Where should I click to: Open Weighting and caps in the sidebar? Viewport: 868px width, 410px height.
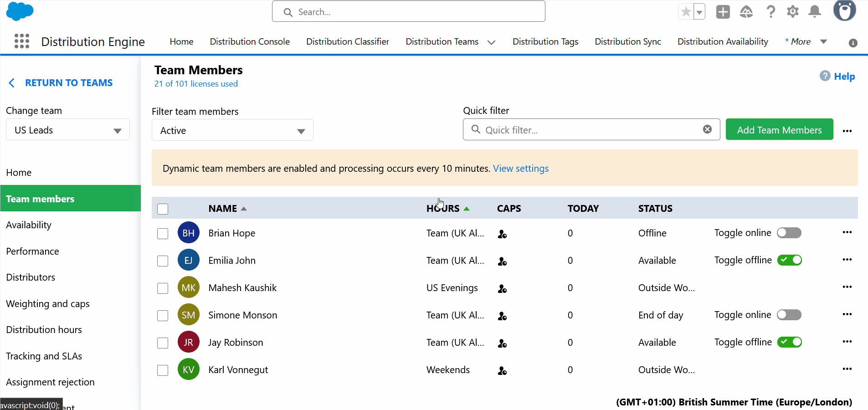point(48,304)
